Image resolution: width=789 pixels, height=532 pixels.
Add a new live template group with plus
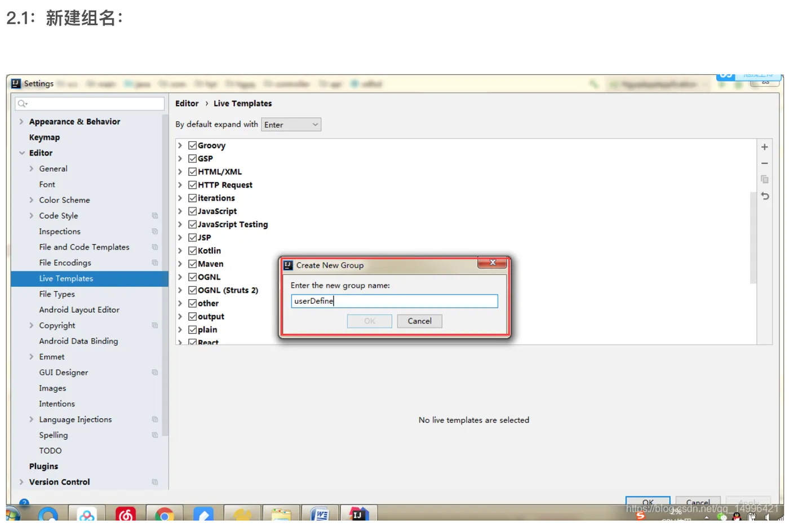(x=765, y=147)
